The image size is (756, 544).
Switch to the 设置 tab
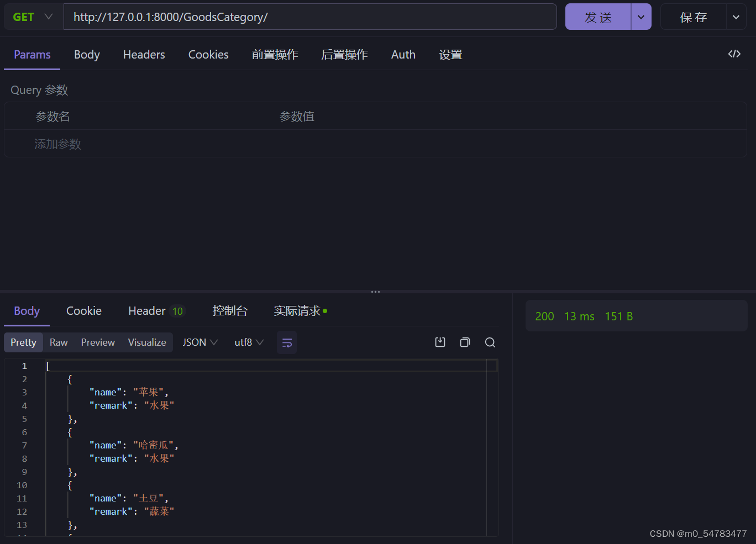coord(450,54)
